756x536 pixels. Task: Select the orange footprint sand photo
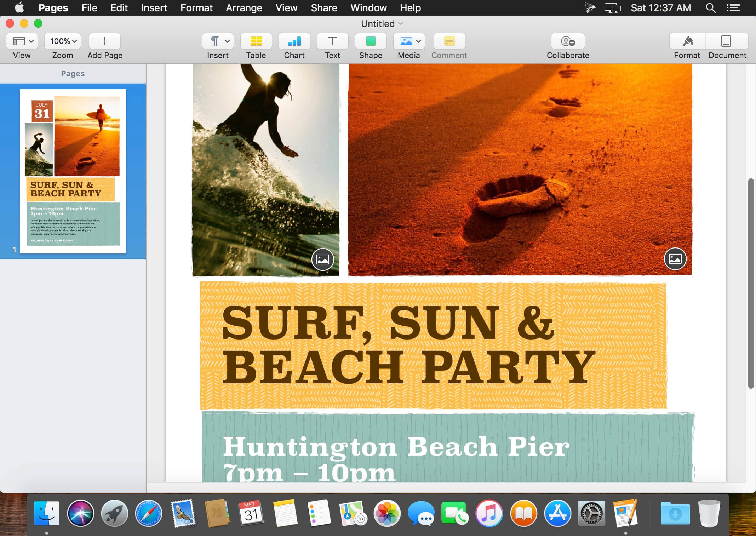520,169
